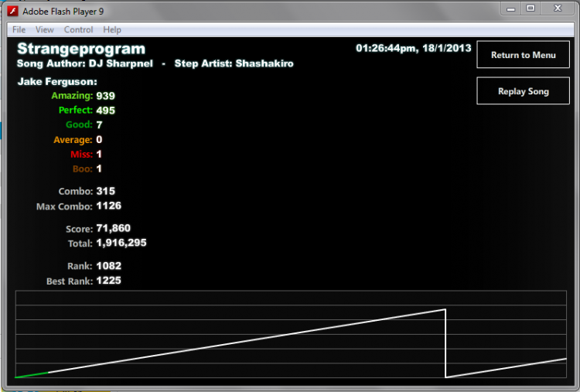Image resolution: width=580 pixels, height=392 pixels.
Task: Click the red Miss label
Action: (x=81, y=154)
